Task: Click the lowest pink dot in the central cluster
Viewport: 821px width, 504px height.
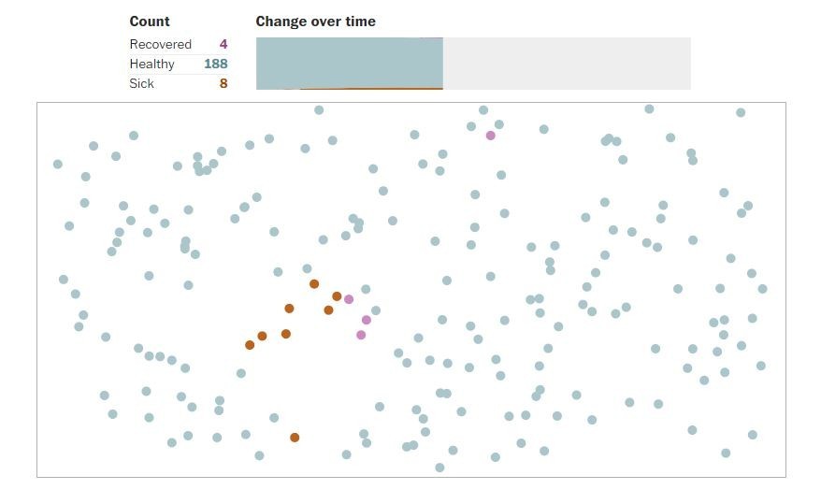Action: [x=361, y=335]
